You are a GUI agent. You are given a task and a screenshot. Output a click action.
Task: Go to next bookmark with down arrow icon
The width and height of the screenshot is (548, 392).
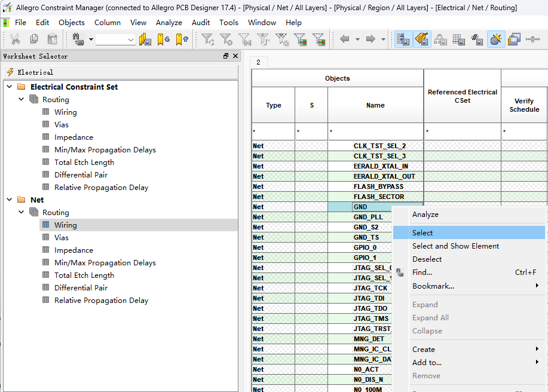point(163,39)
